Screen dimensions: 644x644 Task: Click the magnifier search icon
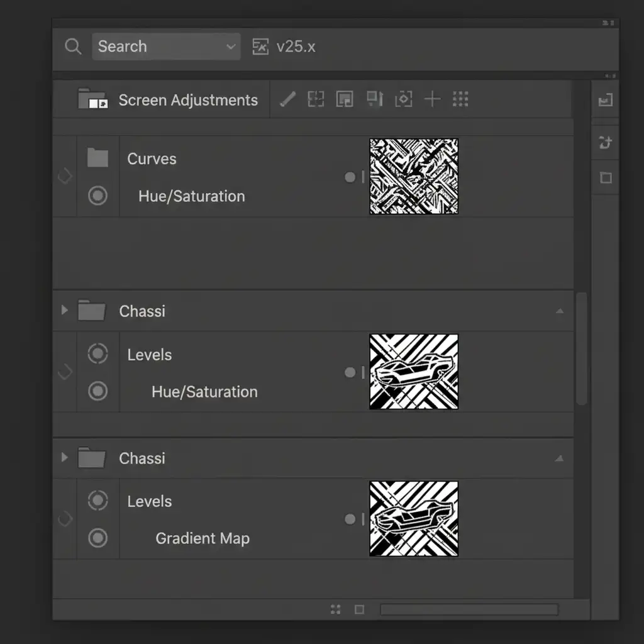point(74,47)
